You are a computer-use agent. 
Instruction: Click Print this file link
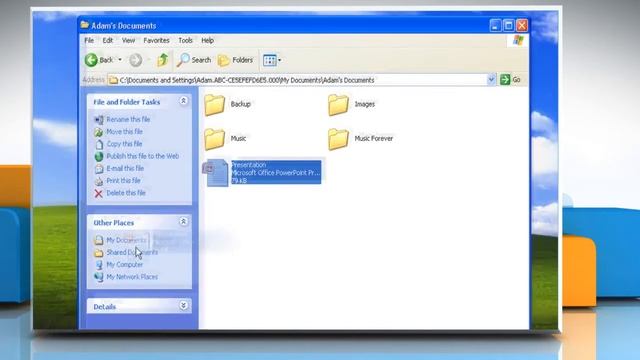point(123,180)
